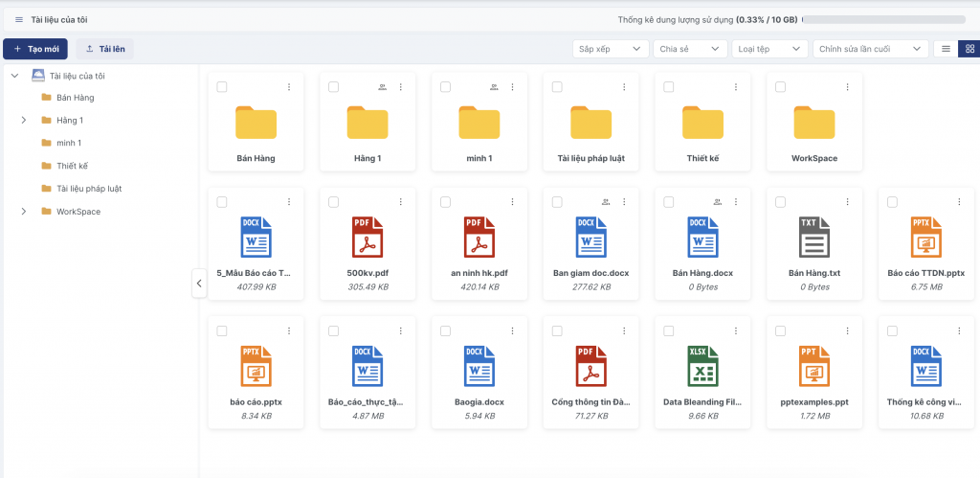Switch to grid view layout
The height and width of the screenshot is (478, 980).
pos(969,49)
